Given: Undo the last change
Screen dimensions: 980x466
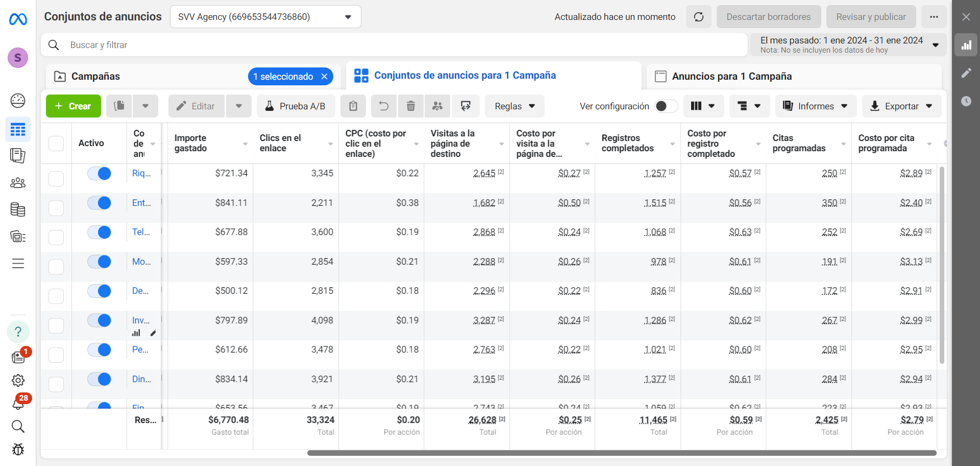Looking at the screenshot, I should coord(384,106).
